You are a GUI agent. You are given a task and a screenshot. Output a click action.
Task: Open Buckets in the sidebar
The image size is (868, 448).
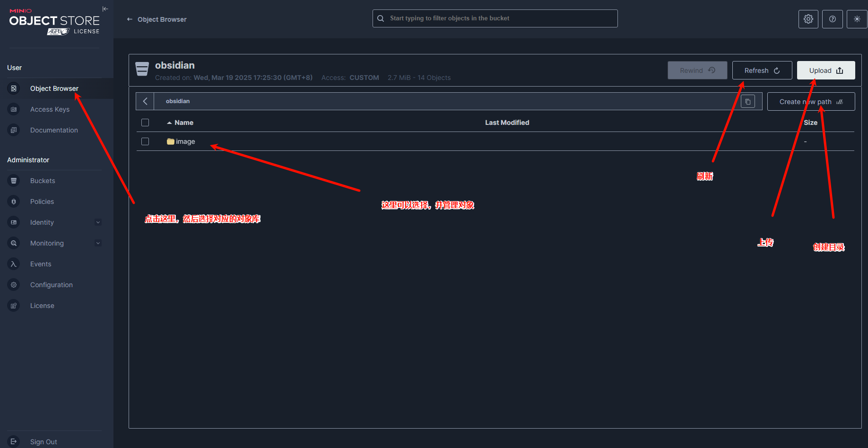pyautogui.click(x=43, y=181)
